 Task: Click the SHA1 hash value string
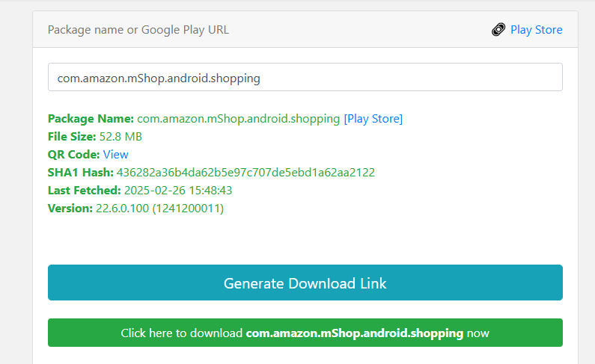click(245, 173)
